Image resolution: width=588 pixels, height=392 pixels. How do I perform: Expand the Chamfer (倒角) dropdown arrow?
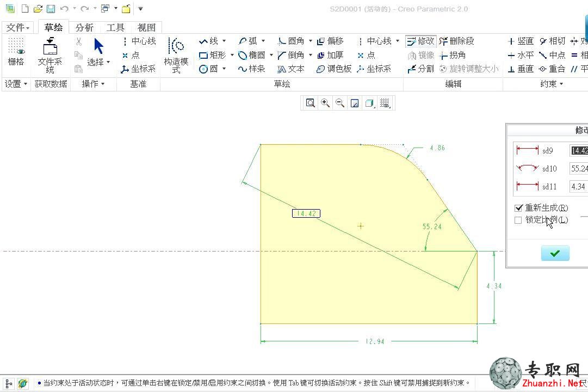[x=311, y=55]
